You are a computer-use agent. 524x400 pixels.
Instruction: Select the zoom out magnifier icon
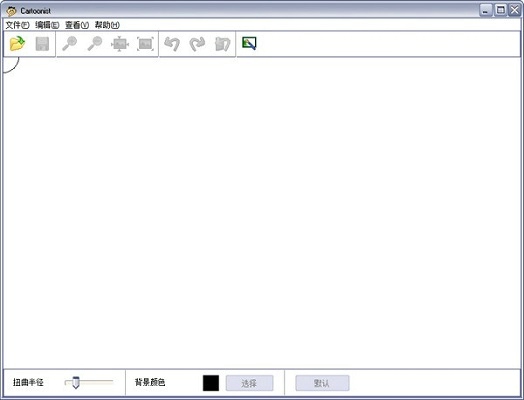click(95, 44)
